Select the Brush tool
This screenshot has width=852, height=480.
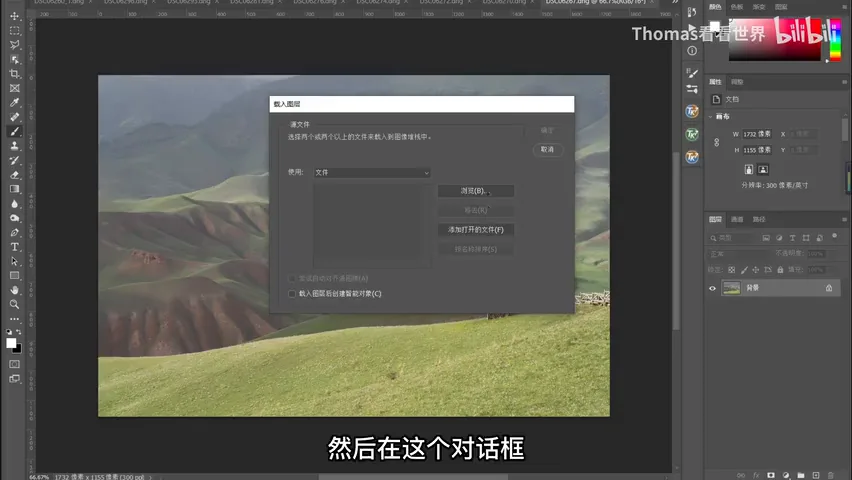point(15,132)
